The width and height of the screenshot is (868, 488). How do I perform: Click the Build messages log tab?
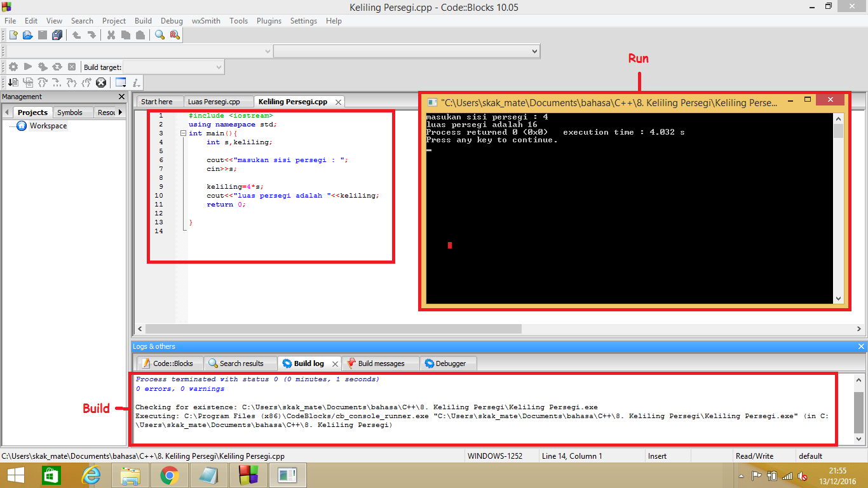pos(381,363)
